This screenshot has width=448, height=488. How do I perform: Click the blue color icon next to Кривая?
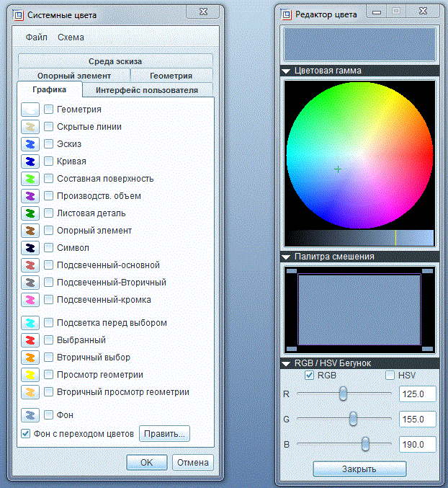click(30, 161)
